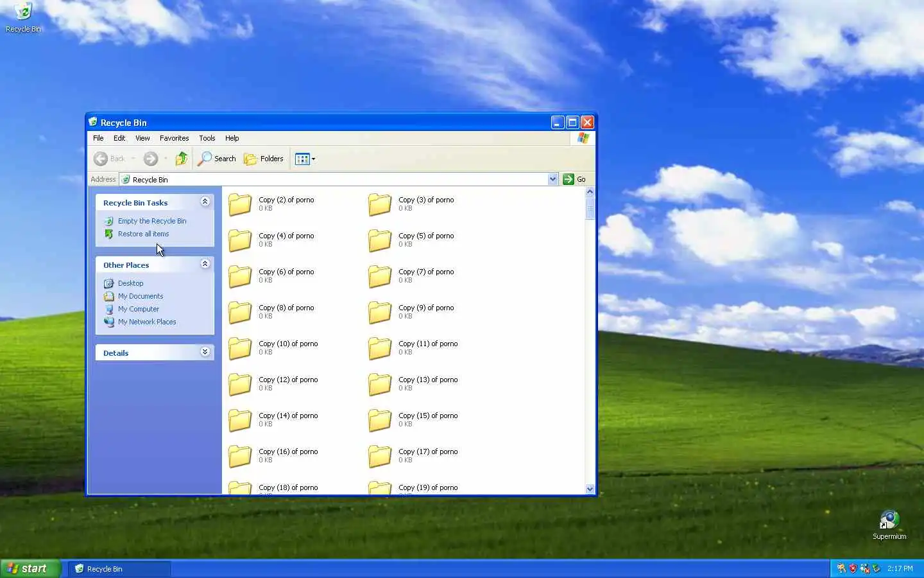
Task: Click the Recycle Bin title bar icon
Action: [93, 122]
